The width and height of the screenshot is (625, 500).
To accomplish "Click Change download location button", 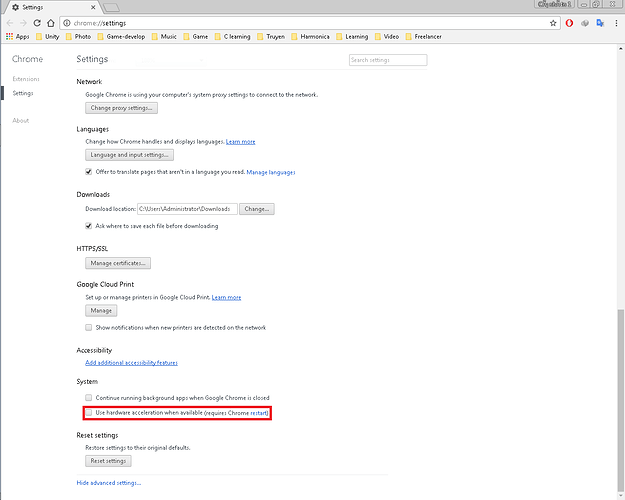I will point(257,209).
